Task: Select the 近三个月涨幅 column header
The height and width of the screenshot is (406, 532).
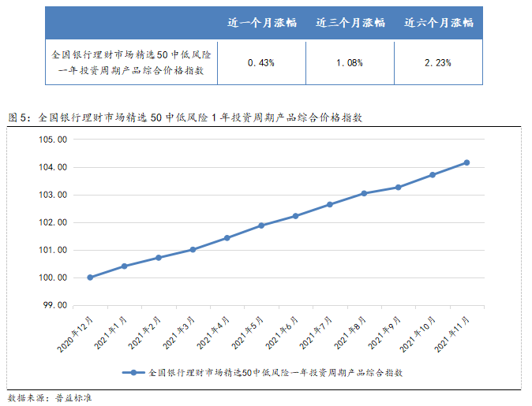Action: tap(350, 23)
